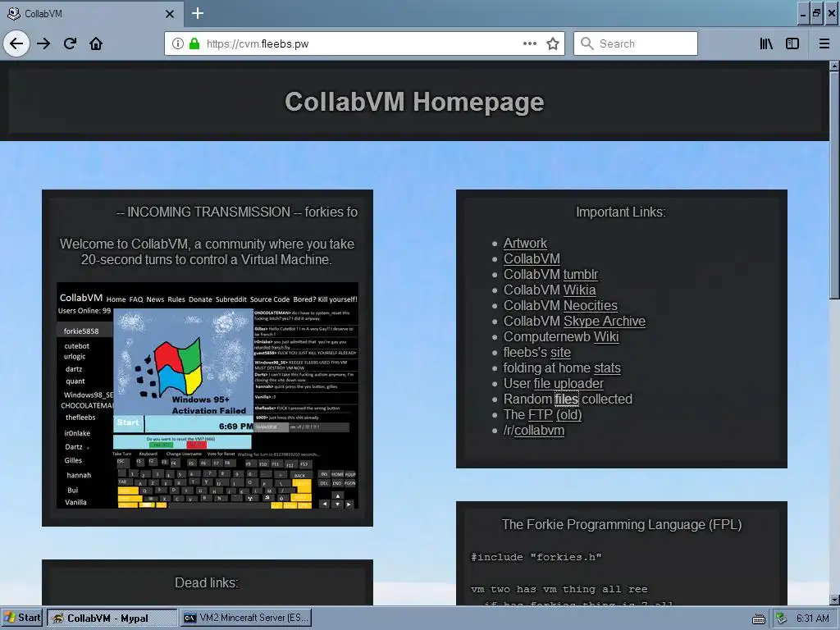Click the 6:31 AM taskbar clock
Image resolution: width=840 pixels, height=630 pixels.
813,618
